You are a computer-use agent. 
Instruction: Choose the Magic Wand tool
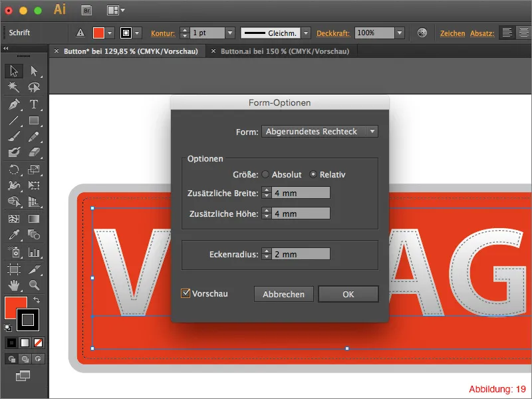point(14,87)
